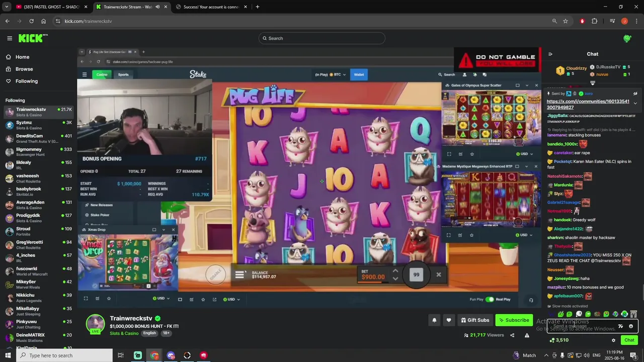
Task: Select the Casino tab in Stake
Action: 102,74
